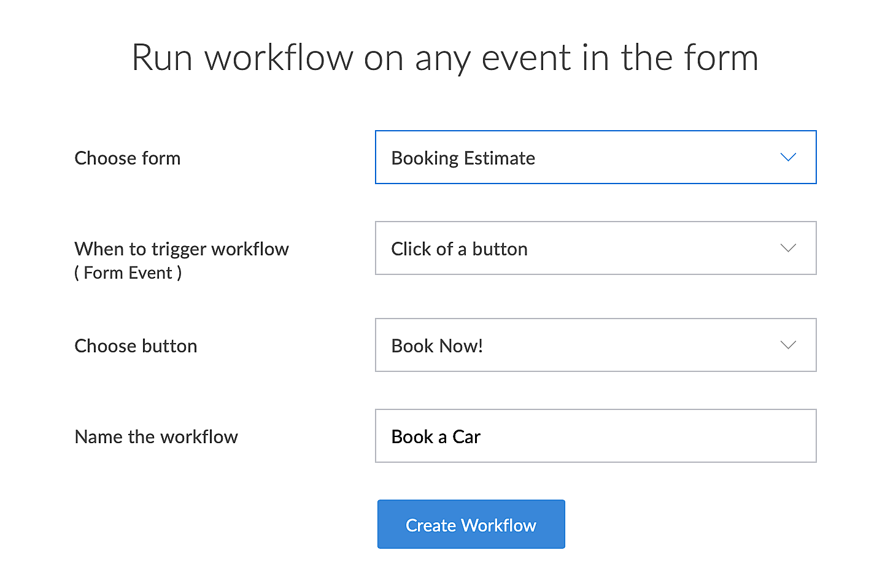Click the word event in the heading
Viewport: 885px width, 588px height.
click(x=527, y=58)
